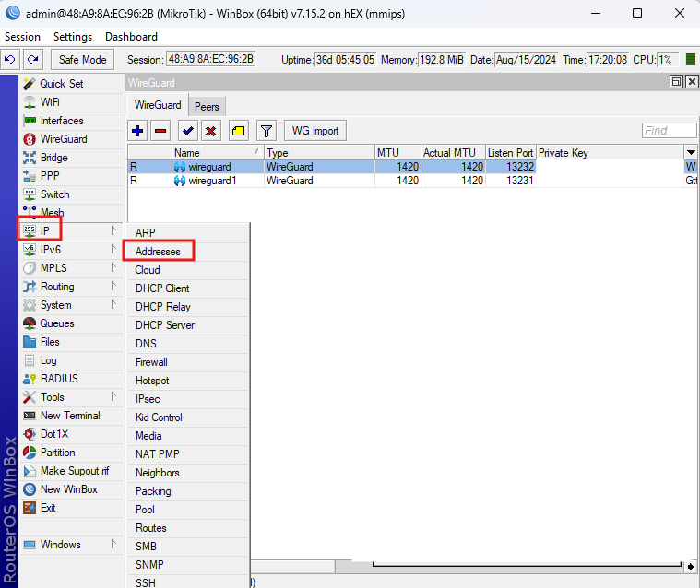Click the red X disable icon
Viewport: 700px width, 588px height.
pos(210,131)
